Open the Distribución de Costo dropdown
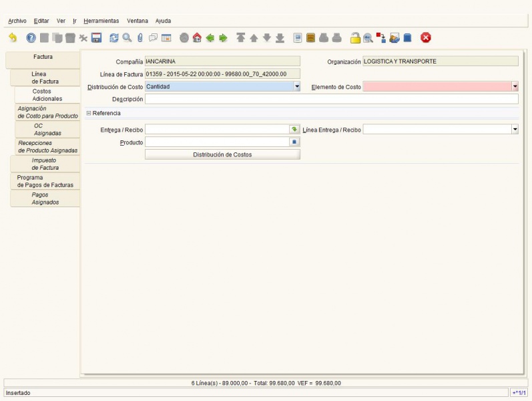 tap(297, 86)
